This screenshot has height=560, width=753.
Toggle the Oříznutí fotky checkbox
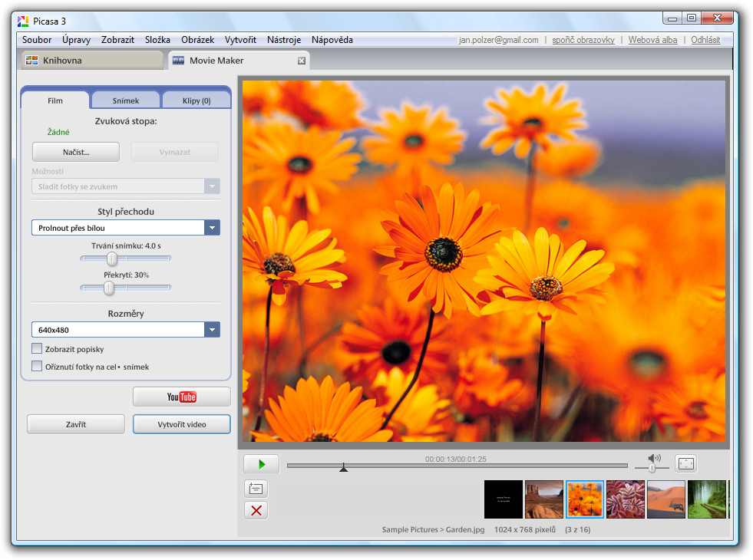pyautogui.click(x=37, y=367)
